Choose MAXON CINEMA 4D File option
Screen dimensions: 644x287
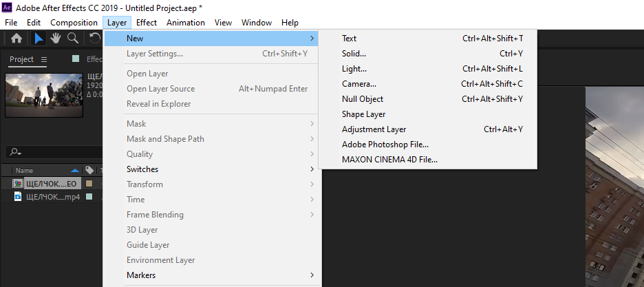click(x=427, y=160)
